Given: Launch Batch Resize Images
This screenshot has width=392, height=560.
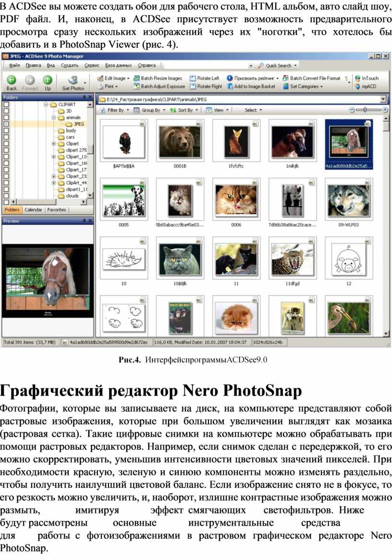Looking at the screenshot, I should tap(158, 78).
